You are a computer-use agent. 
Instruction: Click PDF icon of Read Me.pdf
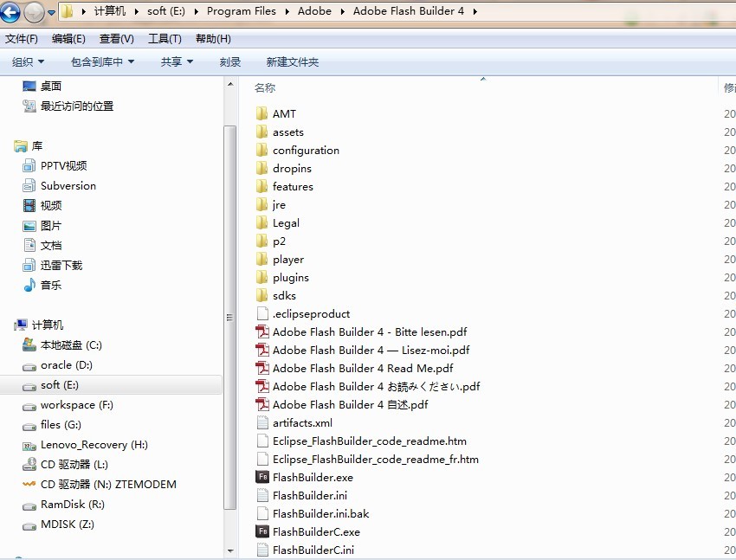pyautogui.click(x=261, y=368)
